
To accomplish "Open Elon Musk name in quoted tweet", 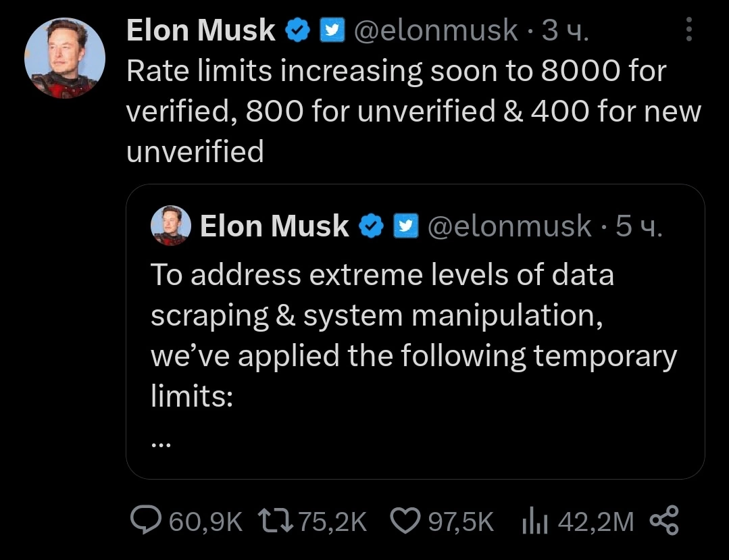I will point(275,227).
